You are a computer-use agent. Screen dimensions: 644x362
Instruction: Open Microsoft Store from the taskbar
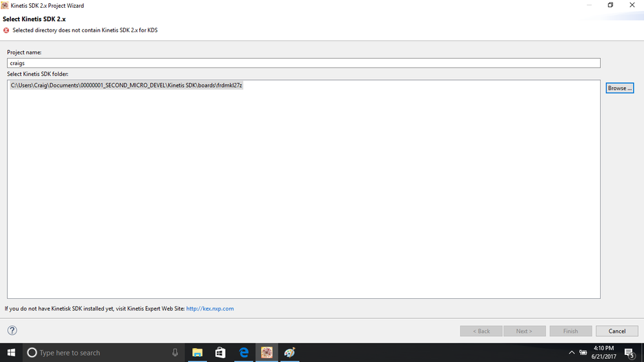point(220,352)
